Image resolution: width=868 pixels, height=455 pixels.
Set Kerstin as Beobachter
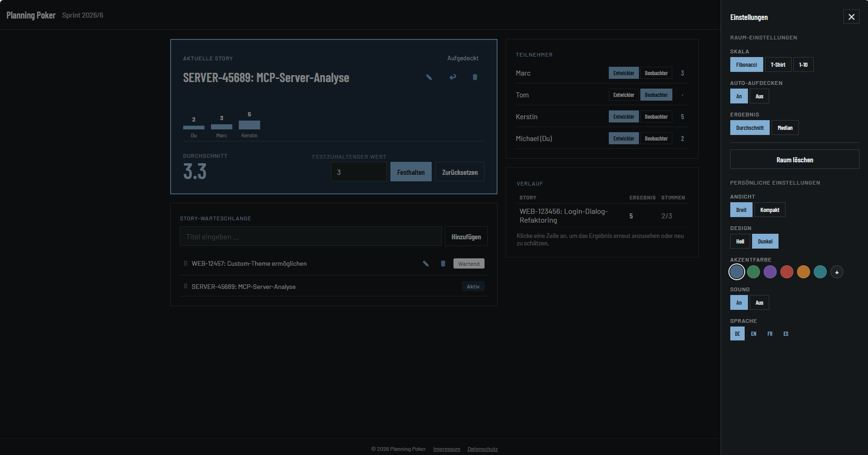coord(656,116)
